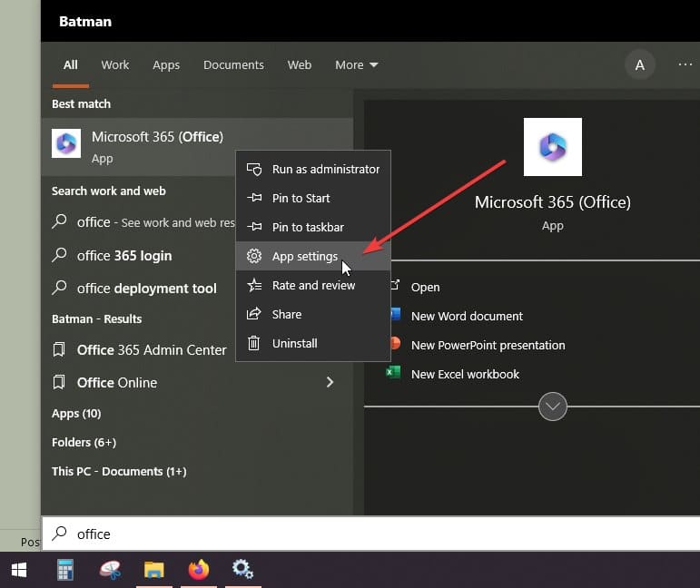700x588 pixels.
Task: Click the PowerPoint icon beside New PowerPoint presentation
Action: pyautogui.click(x=395, y=343)
